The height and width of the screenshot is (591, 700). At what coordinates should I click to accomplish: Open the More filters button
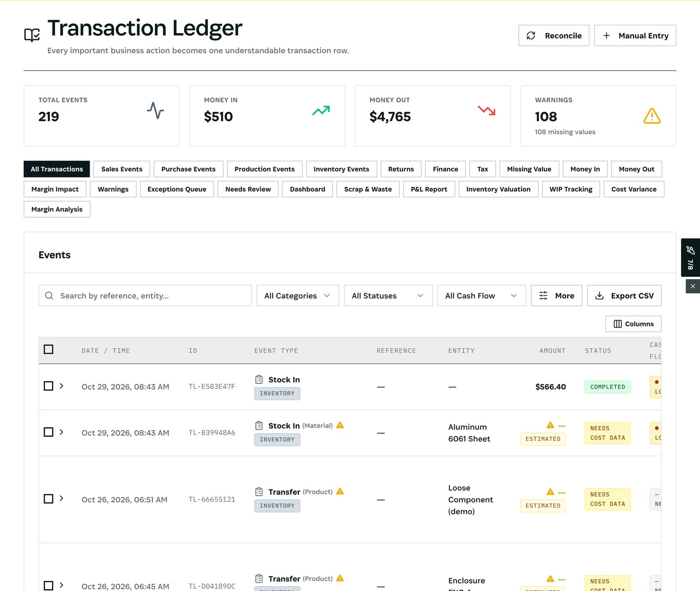point(556,296)
